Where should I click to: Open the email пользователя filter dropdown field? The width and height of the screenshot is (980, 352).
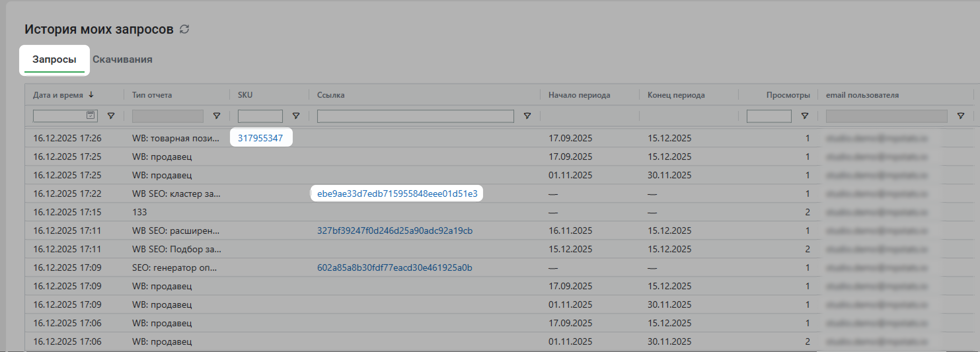tap(886, 116)
